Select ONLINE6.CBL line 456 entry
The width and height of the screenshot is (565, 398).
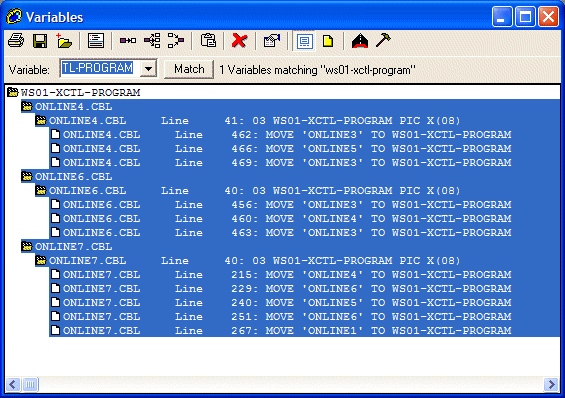pyautogui.click(x=287, y=205)
